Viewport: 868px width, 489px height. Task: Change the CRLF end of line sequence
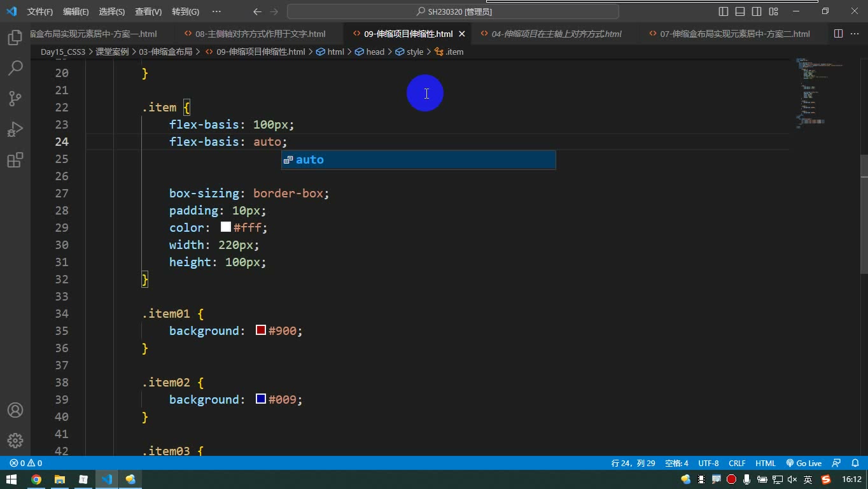737,463
